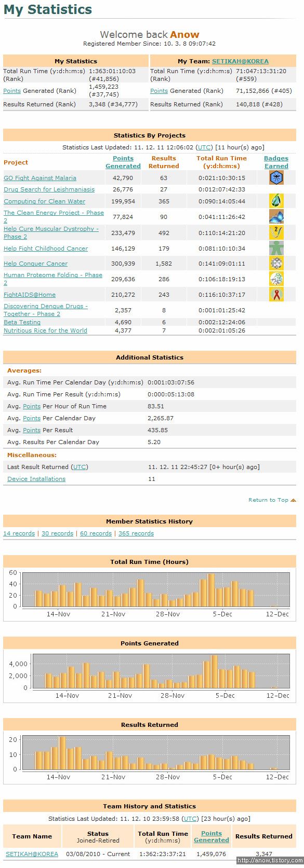Click team history points value 1,459,076
The image size is (304, 868).
[x=212, y=854]
